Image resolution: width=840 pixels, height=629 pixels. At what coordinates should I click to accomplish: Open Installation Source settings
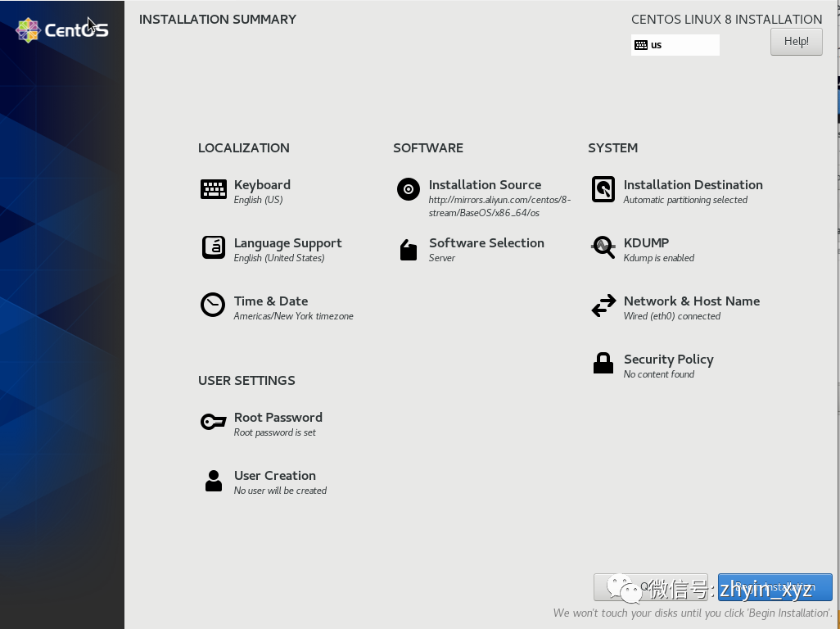(485, 185)
